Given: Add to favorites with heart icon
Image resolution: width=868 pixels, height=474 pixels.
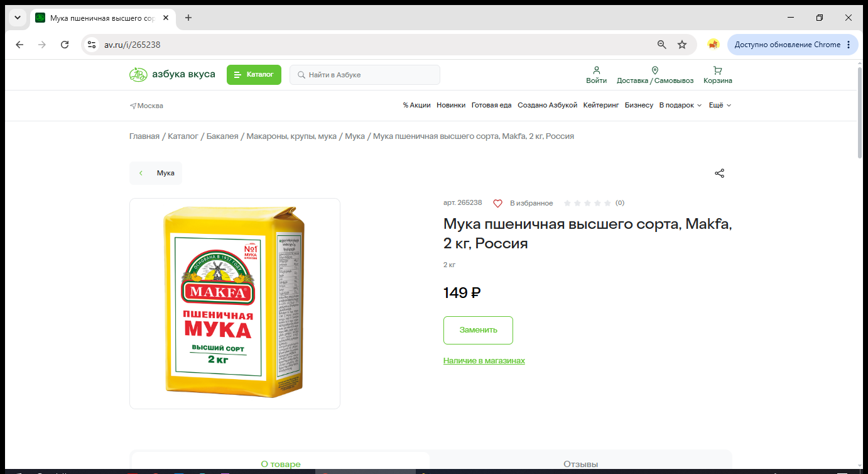Looking at the screenshot, I should (x=497, y=203).
